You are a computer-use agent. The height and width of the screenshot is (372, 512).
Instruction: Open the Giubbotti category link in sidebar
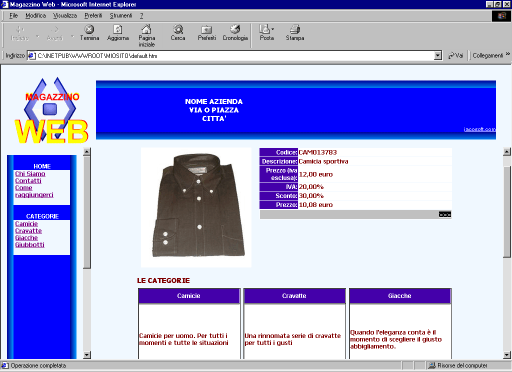(x=30, y=245)
